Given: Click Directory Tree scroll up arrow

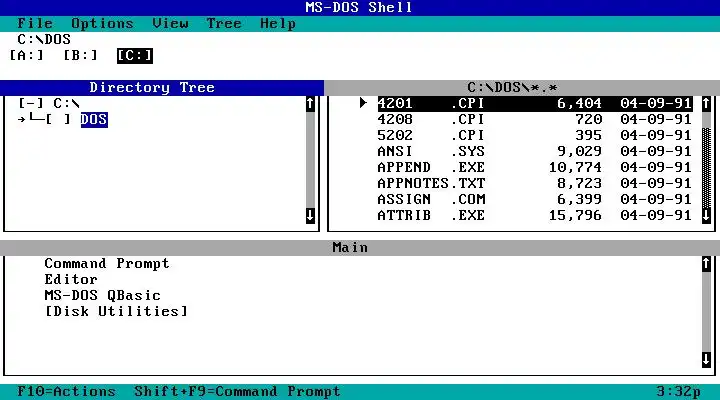Looking at the screenshot, I should [x=310, y=104].
